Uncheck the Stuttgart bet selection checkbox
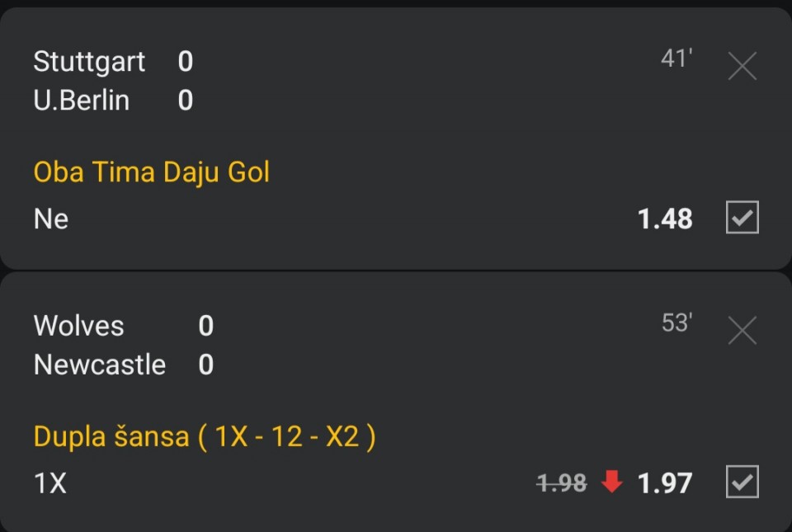792x532 pixels. (742, 219)
